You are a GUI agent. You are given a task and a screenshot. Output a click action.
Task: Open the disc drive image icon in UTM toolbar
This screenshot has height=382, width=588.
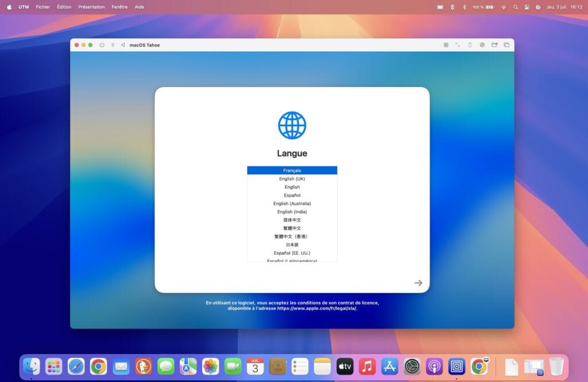[x=482, y=45]
